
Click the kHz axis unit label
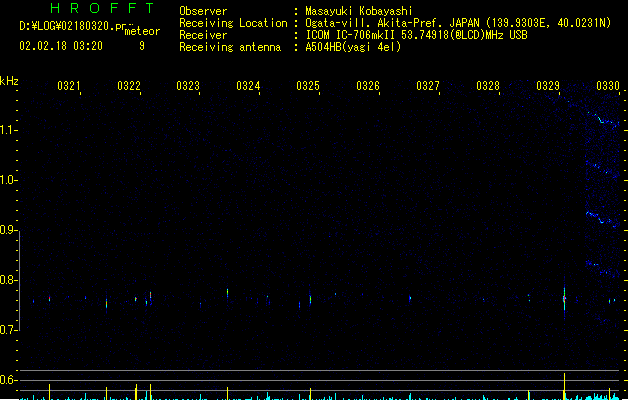pos(9,81)
